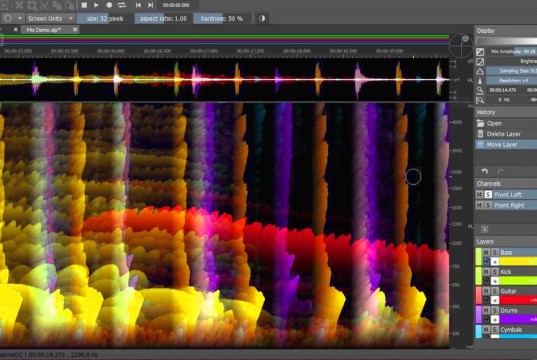Click the Stop playback button

[x=84, y=5]
